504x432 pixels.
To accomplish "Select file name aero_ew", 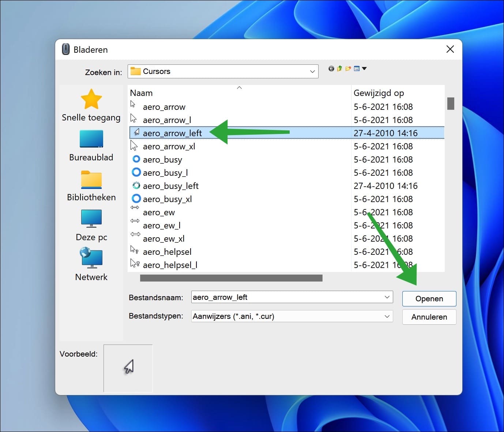I will pos(159,212).
